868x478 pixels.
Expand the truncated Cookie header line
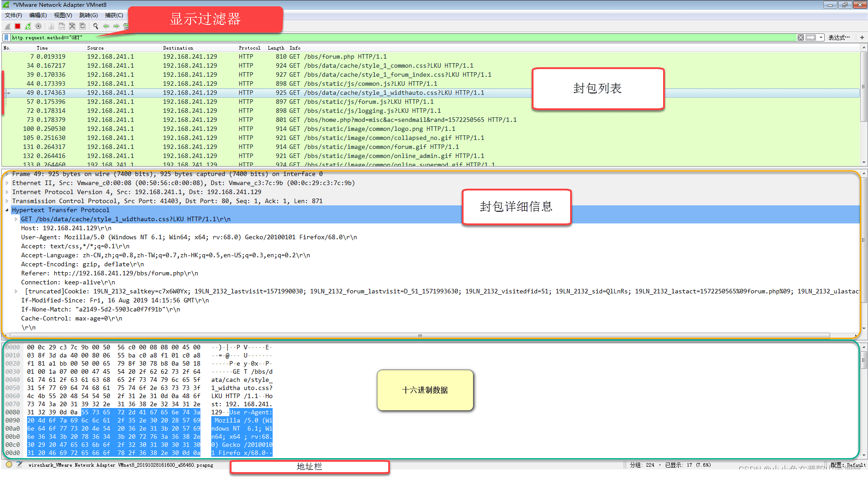tap(16, 292)
